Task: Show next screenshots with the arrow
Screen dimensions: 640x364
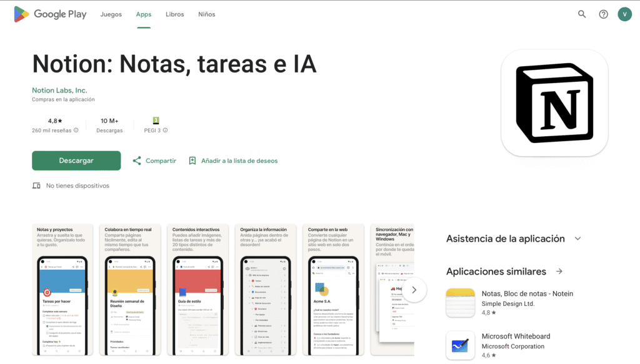Action: click(414, 290)
